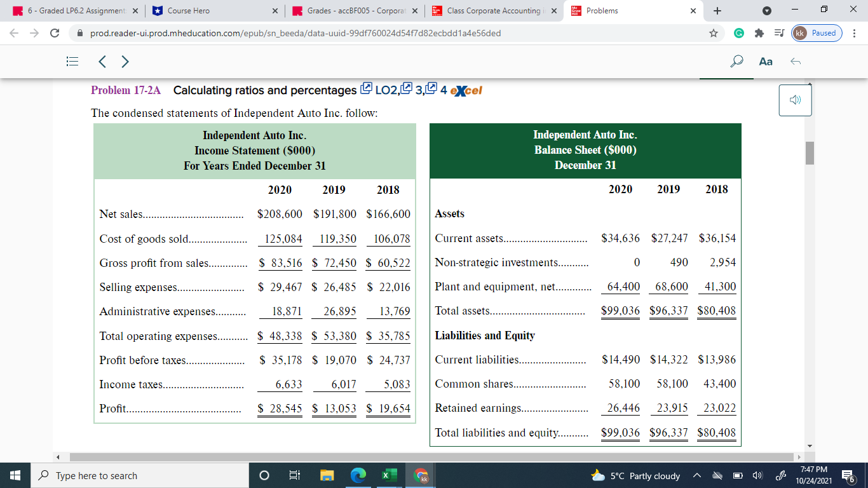This screenshot has height=488, width=868.
Task: Click the Net sales 2020 value $208,600
Action: point(280,214)
